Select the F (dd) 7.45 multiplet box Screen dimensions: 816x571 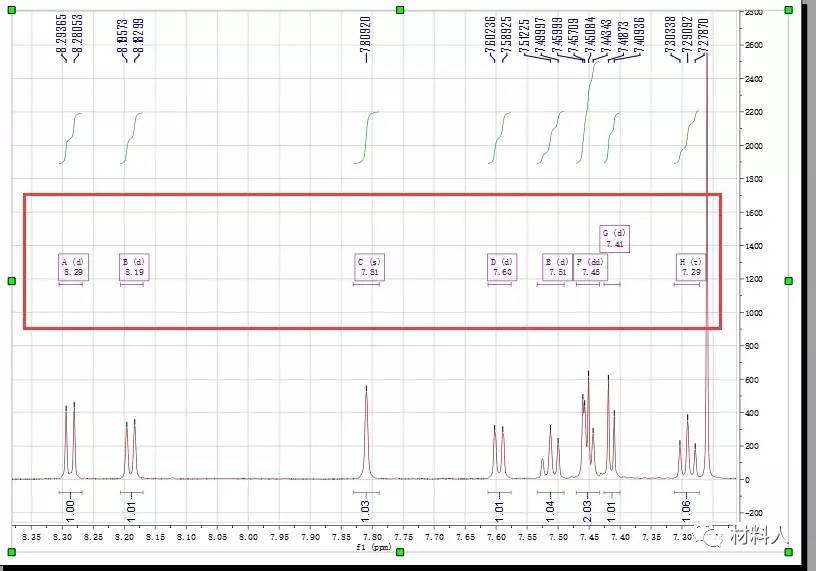(589, 267)
